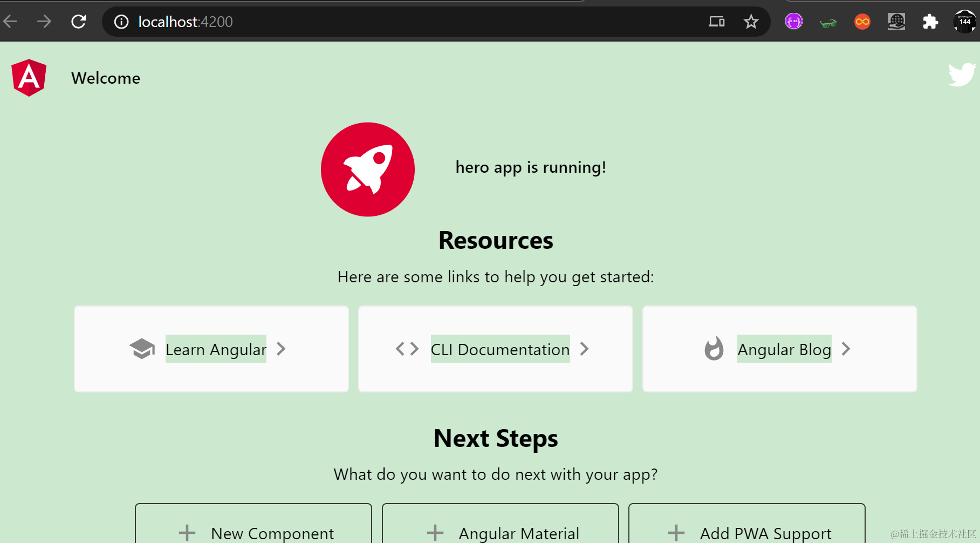Click 'hero app is running!' text

pyautogui.click(x=531, y=167)
